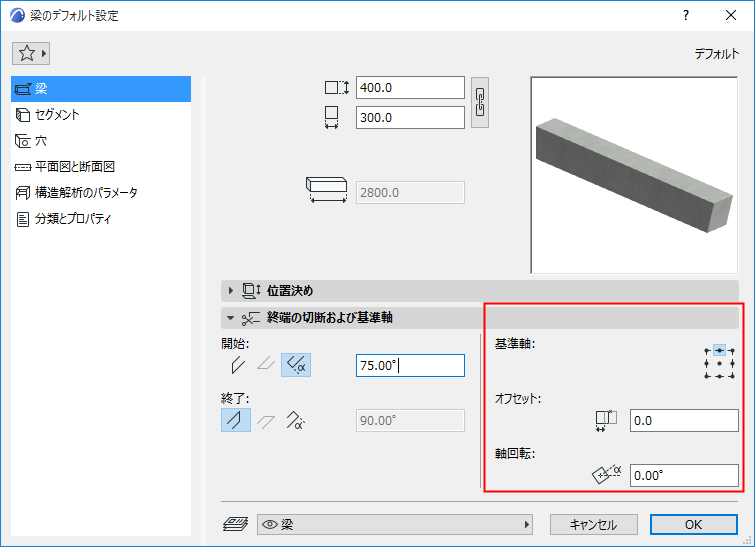
Task: Open the 梁 layer dropdown
Action: point(395,524)
